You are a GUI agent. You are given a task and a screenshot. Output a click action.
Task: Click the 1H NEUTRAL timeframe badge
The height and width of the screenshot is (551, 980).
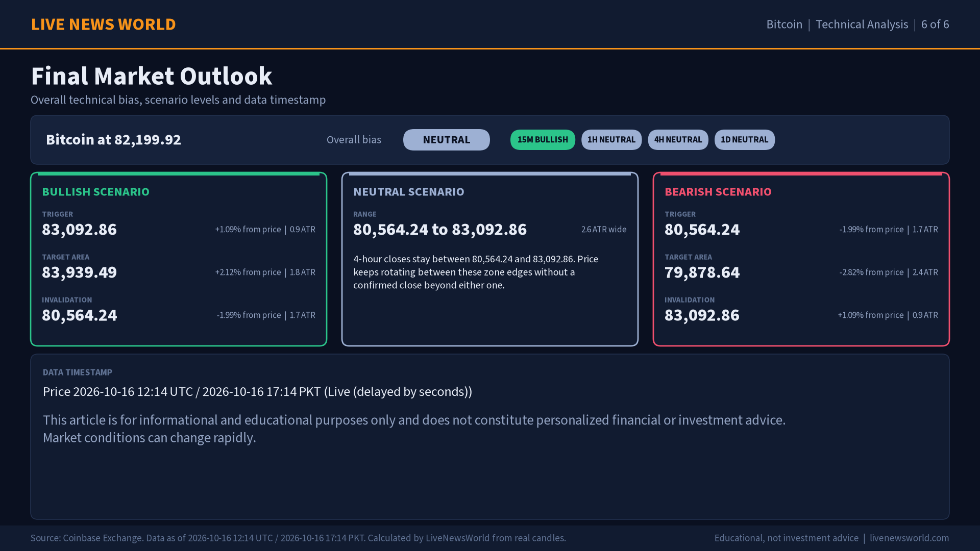click(611, 140)
